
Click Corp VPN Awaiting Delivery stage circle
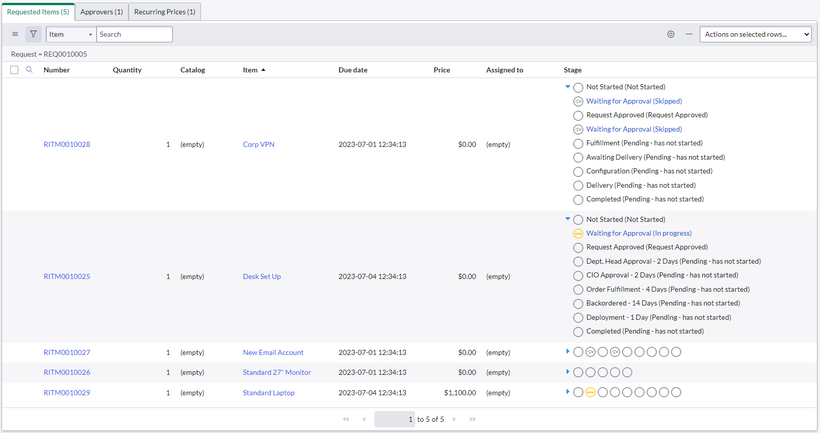[x=578, y=157]
